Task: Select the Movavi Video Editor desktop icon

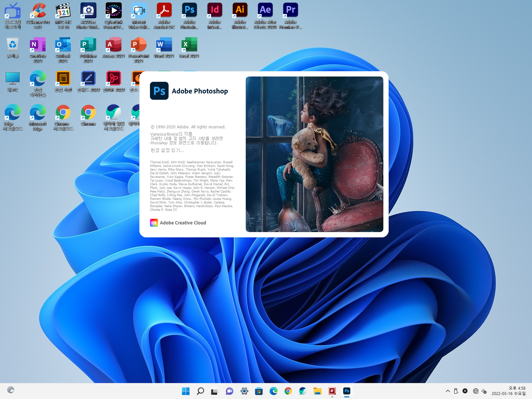Action: tap(139, 16)
